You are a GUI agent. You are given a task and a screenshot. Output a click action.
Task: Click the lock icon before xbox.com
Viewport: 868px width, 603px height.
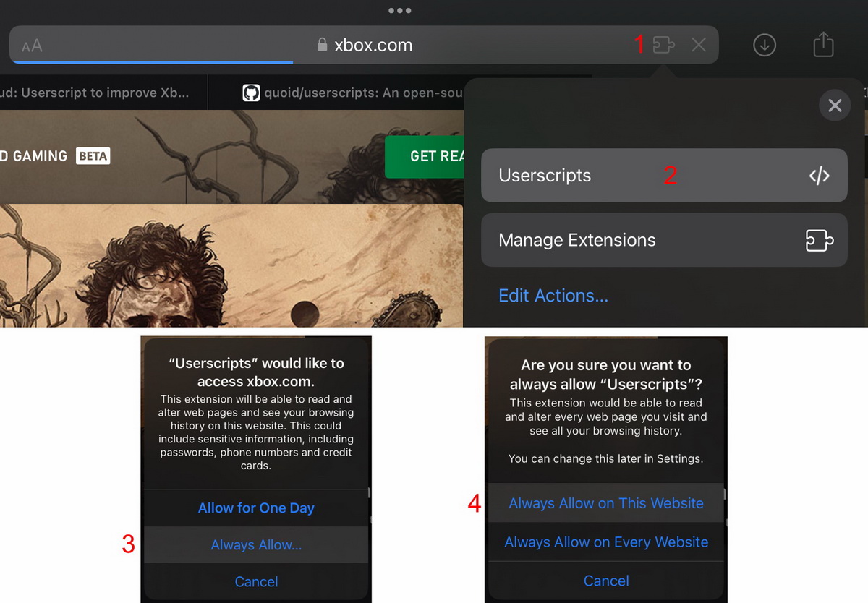point(323,45)
